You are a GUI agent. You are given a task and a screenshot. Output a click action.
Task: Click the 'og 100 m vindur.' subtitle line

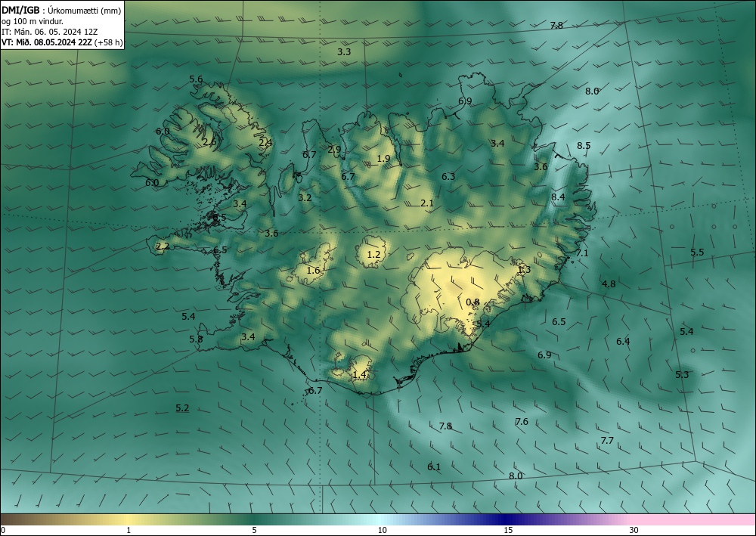click(33, 21)
